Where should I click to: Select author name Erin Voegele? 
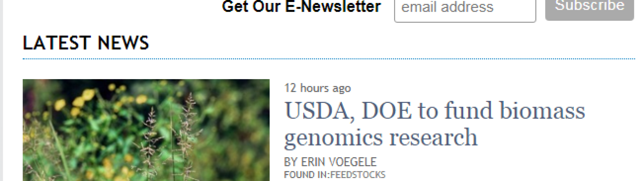[x=339, y=162]
